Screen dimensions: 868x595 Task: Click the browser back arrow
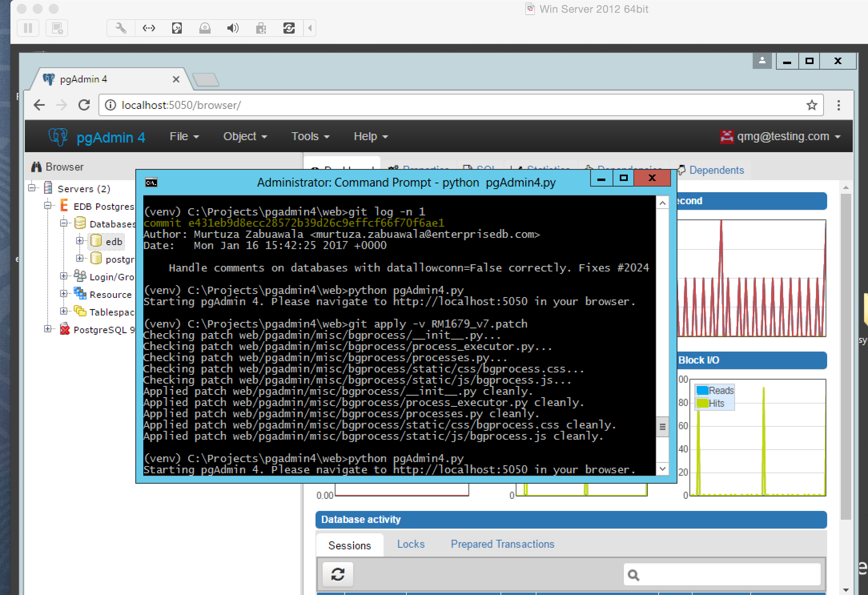(x=39, y=105)
